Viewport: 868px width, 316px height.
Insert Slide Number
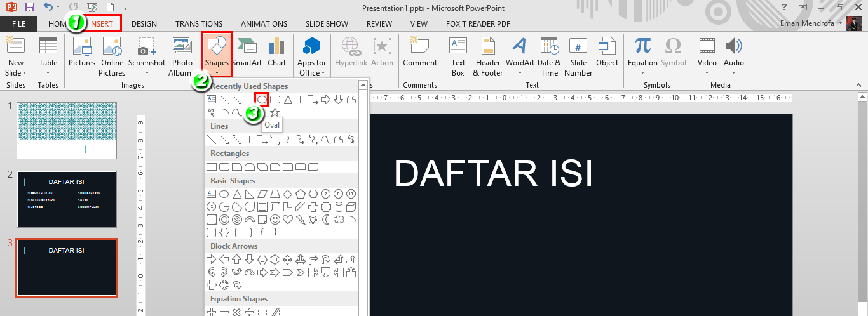[x=578, y=56]
